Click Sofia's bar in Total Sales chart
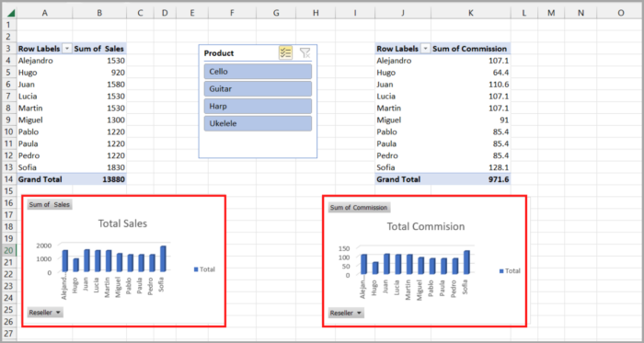Image resolution: width=644 pixels, height=343 pixels. [163, 258]
